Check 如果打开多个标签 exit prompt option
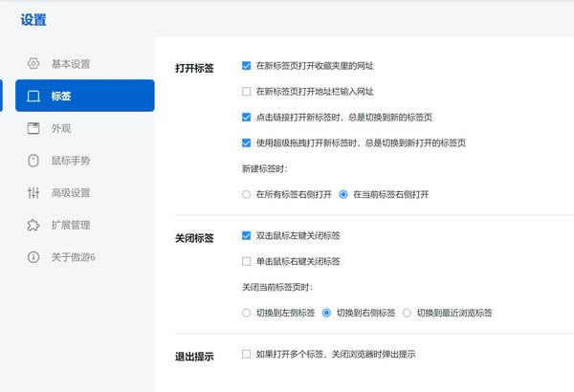The image size is (574, 392). [247, 354]
